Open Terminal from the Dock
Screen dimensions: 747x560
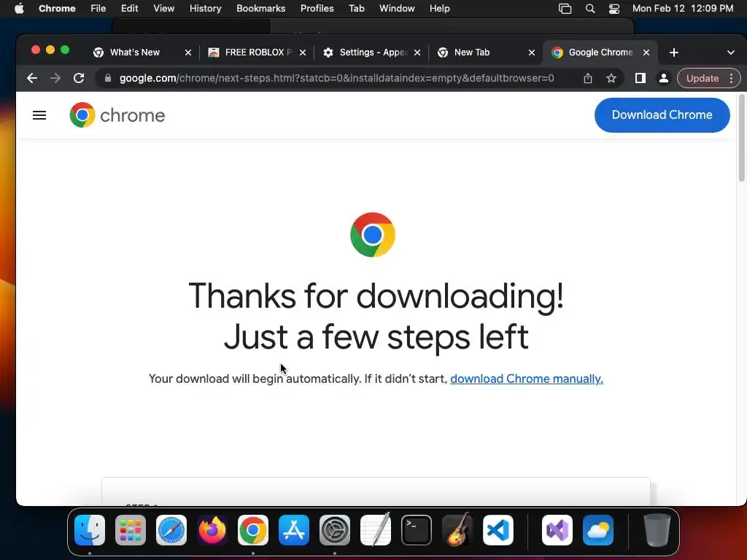pyautogui.click(x=417, y=530)
